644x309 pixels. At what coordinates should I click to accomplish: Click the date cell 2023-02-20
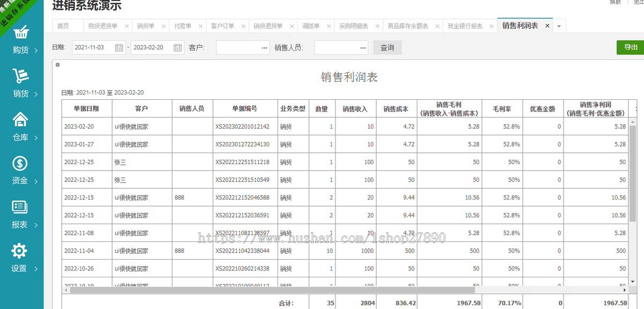[79, 127]
